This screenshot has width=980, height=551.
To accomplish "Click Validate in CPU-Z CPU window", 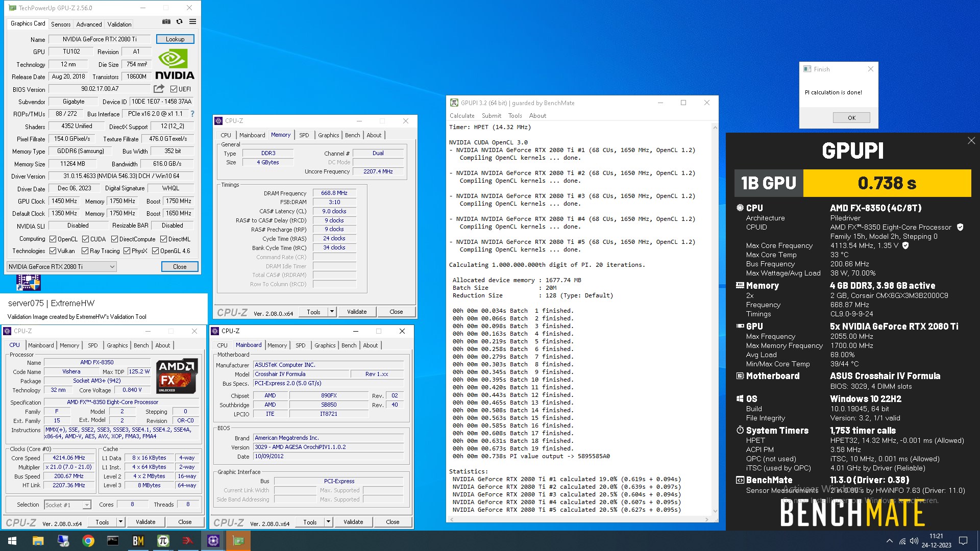I will 145,522.
